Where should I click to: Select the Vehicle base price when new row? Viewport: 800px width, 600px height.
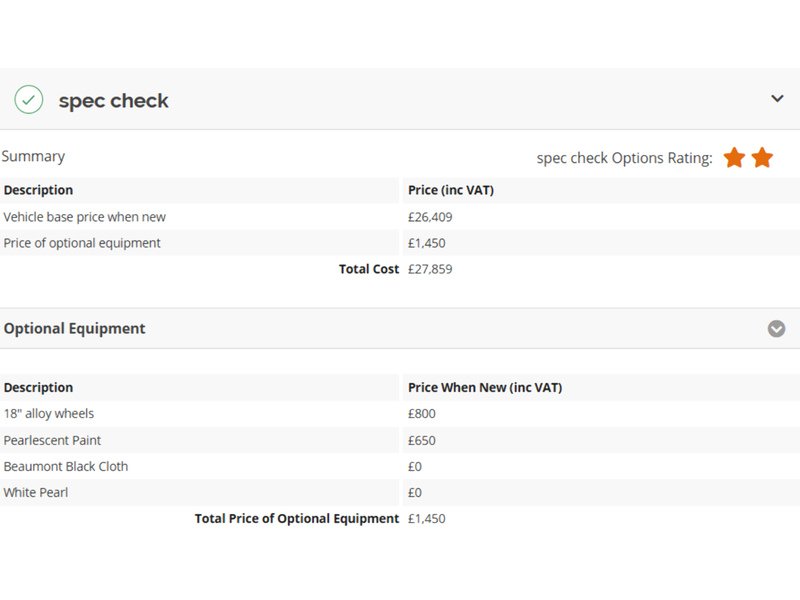(85, 217)
